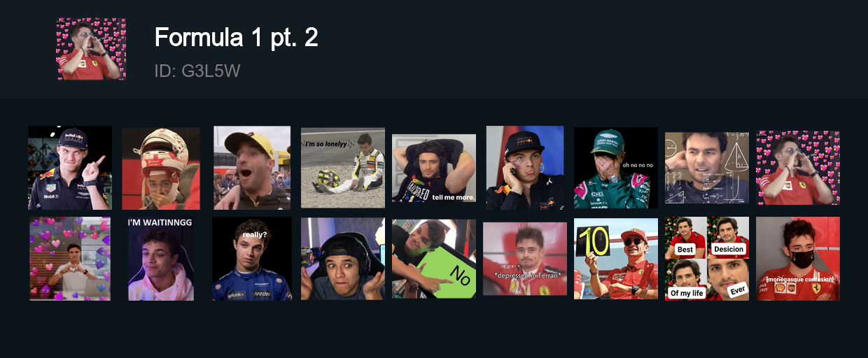Select the 'Best Desicion Of my life Ever' sticker

click(707, 259)
